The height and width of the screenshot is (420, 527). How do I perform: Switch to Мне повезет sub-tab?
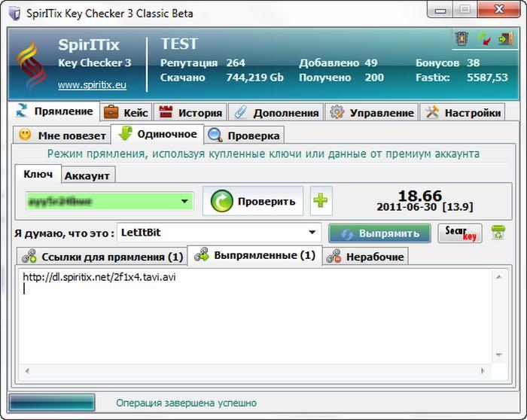click(62, 135)
